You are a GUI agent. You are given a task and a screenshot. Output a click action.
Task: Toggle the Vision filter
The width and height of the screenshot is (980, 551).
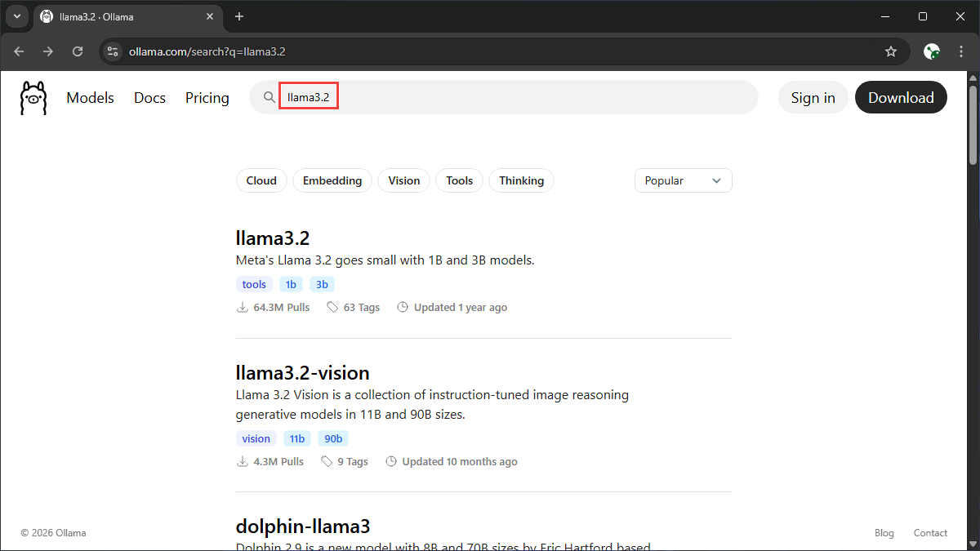click(x=404, y=180)
